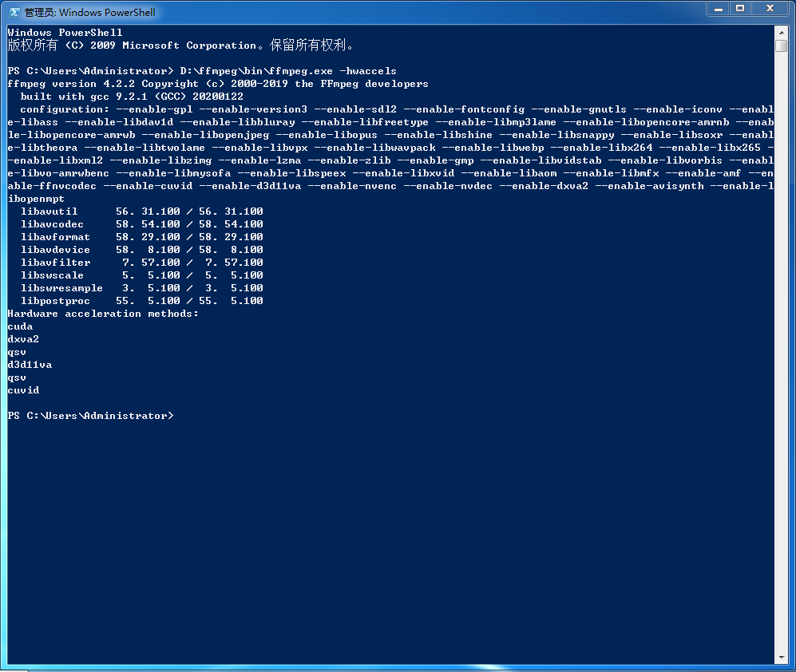Click the "dxva2" line in output
The image size is (796, 672).
point(23,339)
